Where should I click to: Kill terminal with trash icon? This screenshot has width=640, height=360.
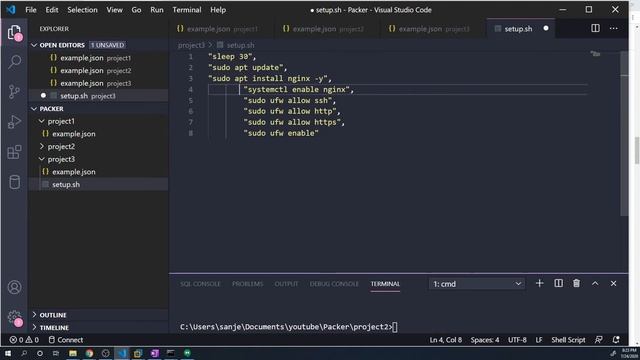[576, 283]
